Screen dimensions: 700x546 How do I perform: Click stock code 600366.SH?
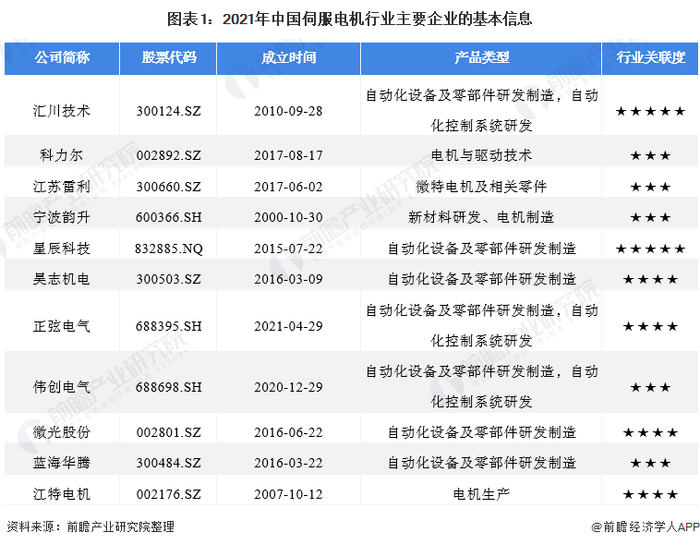[169, 217]
